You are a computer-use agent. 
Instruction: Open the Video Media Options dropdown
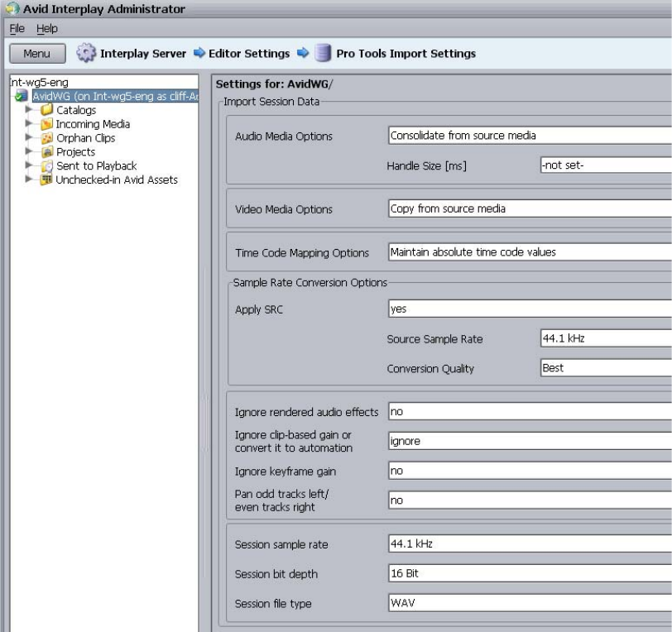coord(530,208)
